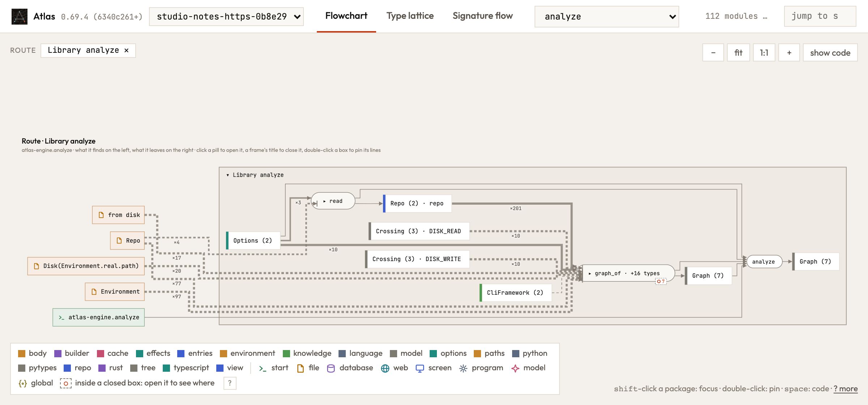Switch to the Signature flow tab
Screen dimensions: 868x405
point(482,16)
